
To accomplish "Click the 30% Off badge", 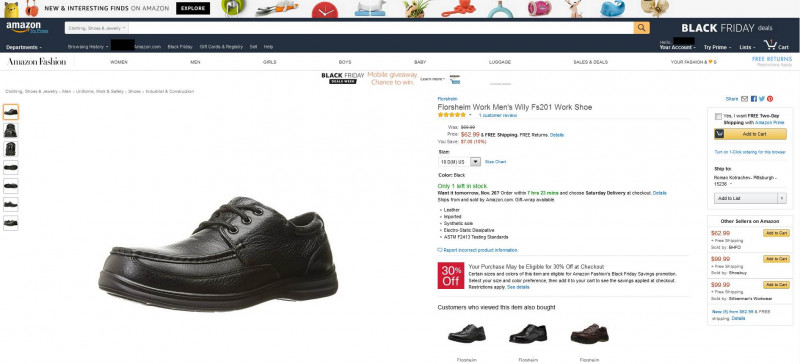I will click(451, 276).
